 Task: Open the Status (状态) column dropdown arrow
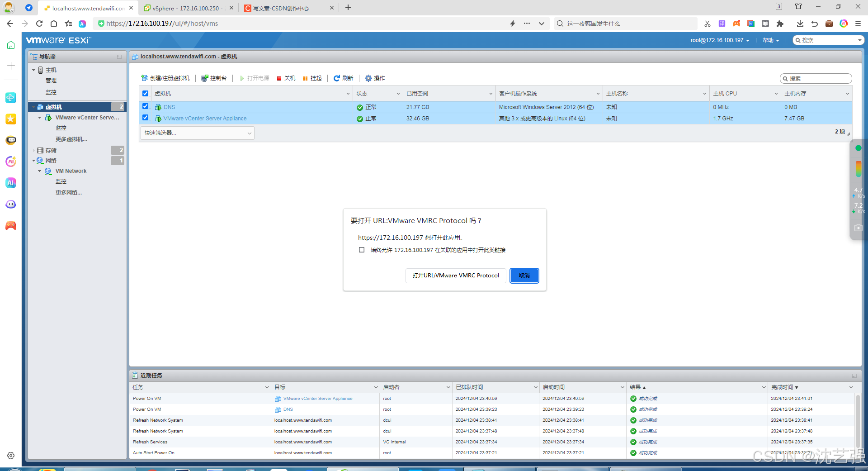pos(398,94)
